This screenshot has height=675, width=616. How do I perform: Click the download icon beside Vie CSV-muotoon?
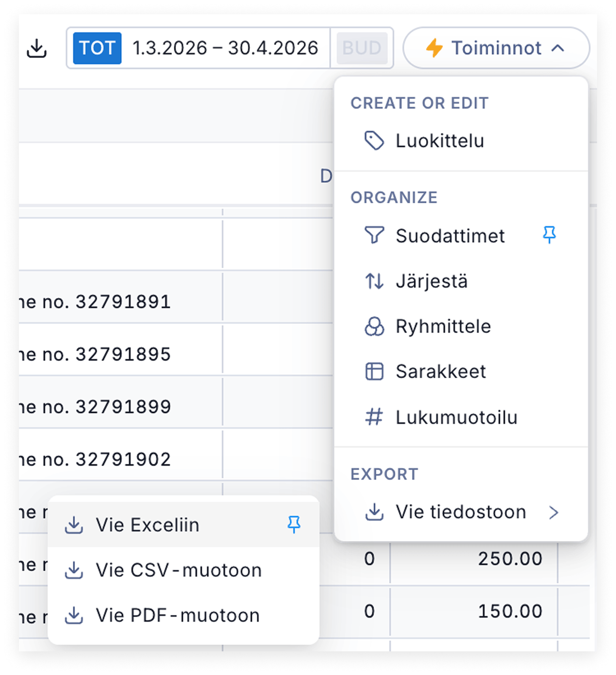74,570
